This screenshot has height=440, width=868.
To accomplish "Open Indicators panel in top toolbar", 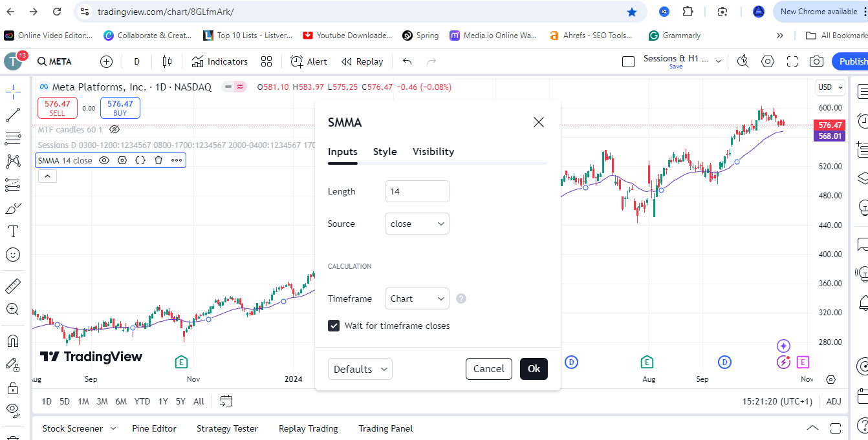I will tap(220, 61).
